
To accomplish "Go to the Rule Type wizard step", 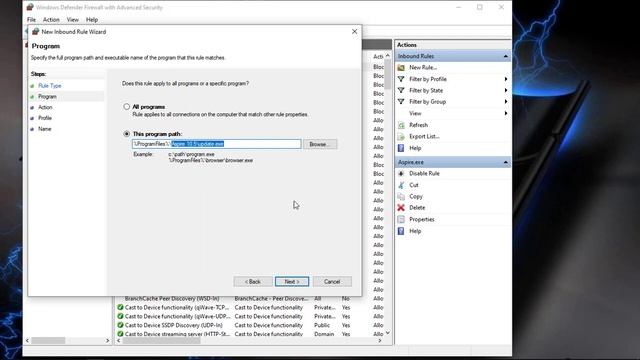I will click(x=49, y=86).
